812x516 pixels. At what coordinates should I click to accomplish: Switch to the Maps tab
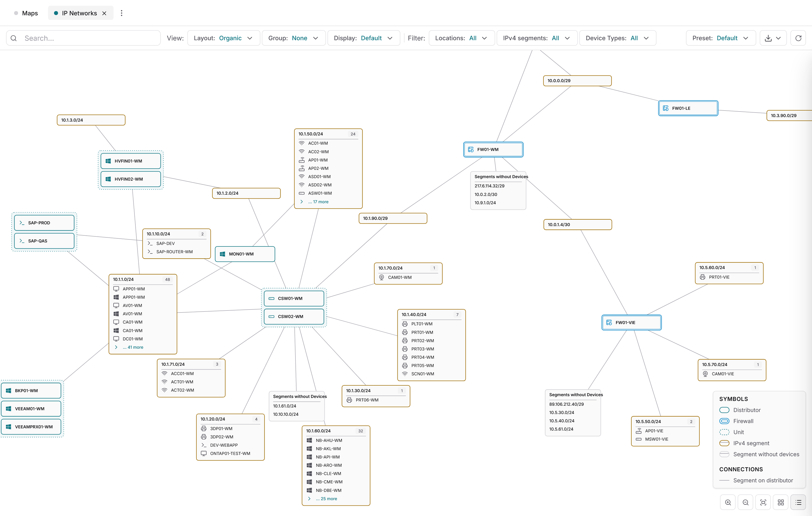point(26,13)
